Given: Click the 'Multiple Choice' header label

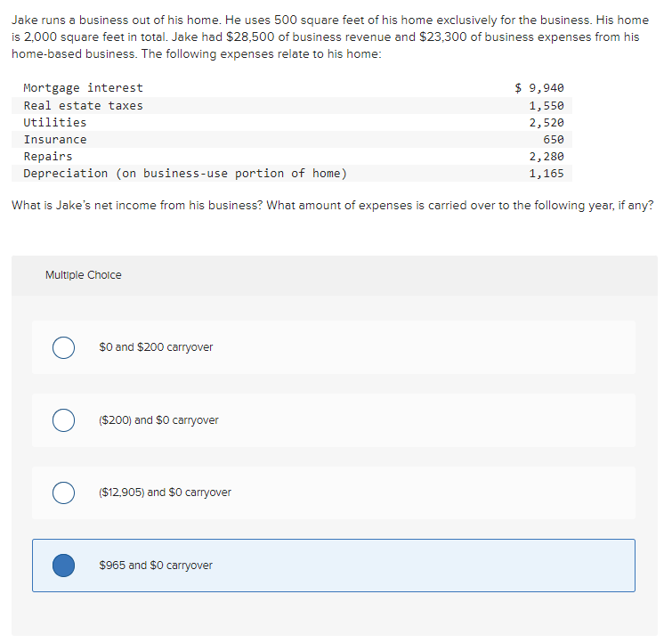Looking at the screenshot, I should tap(84, 275).
